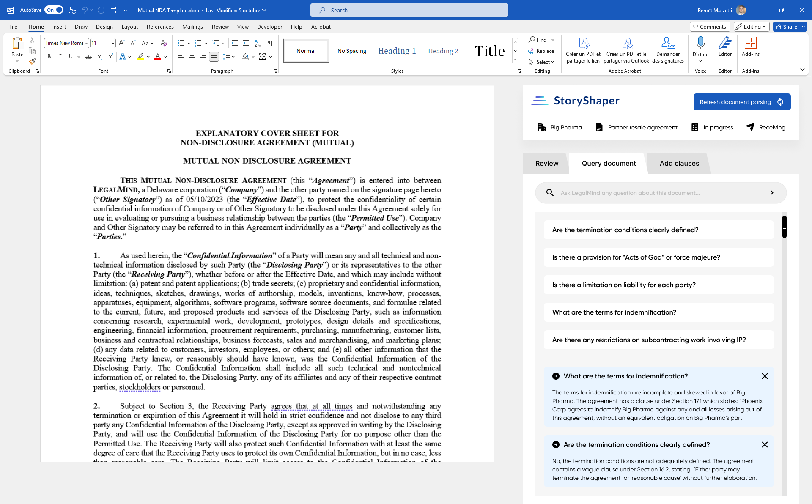Select the Format Painter brush
Image resolution: width=812 pixels, height=504 pixels.
[32, 61]
